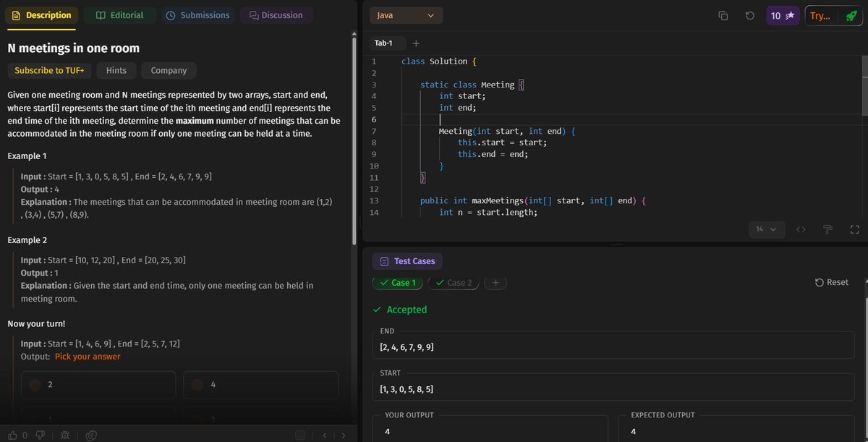The image size is (868, 442).
Task: Add a new test case with plus
Action: [x=495, y=283]
